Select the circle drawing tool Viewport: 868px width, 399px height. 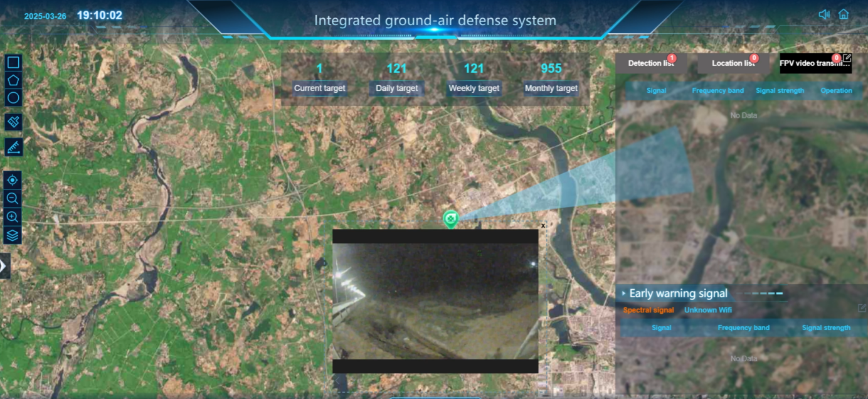click(x=13, y=98)
